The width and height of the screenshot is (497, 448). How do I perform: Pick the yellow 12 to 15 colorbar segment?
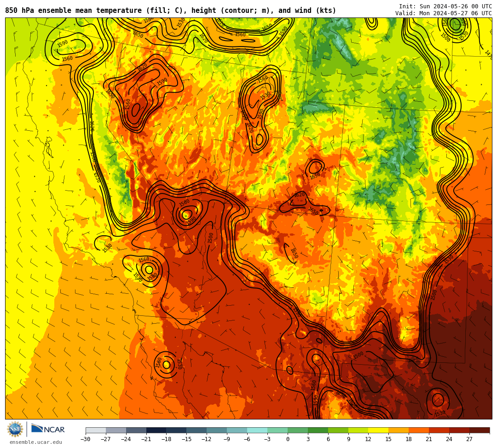click(x=379, y=430)
